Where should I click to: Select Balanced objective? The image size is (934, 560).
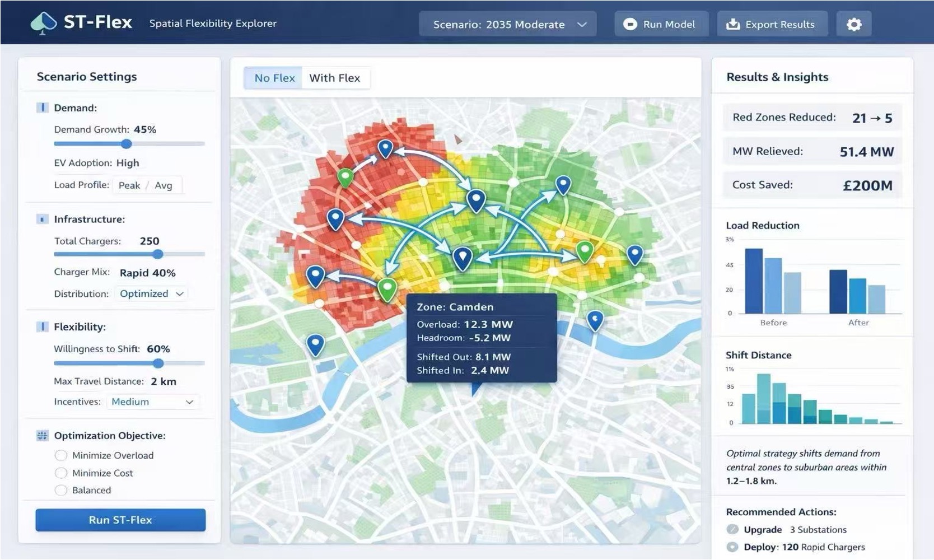[x=60, y=491]
